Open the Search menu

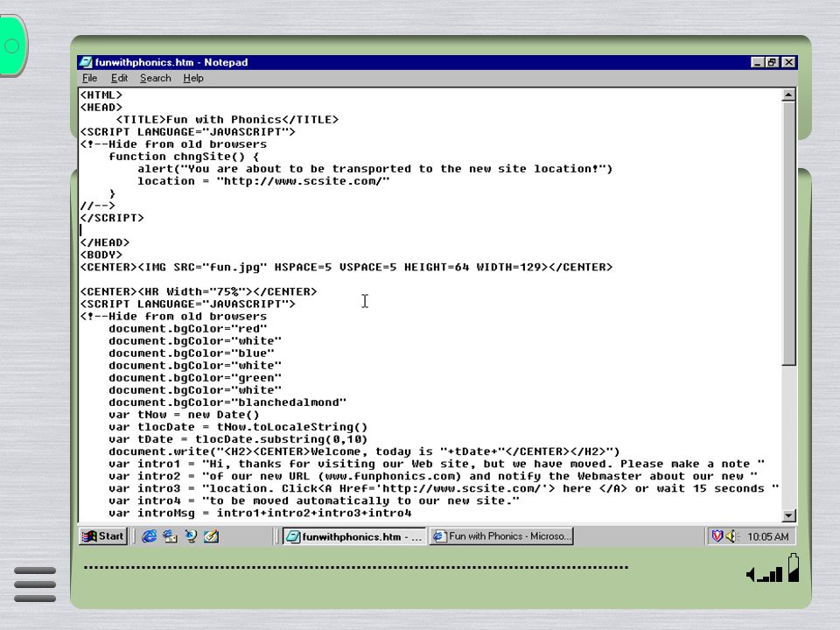click(x=156, y=78)
